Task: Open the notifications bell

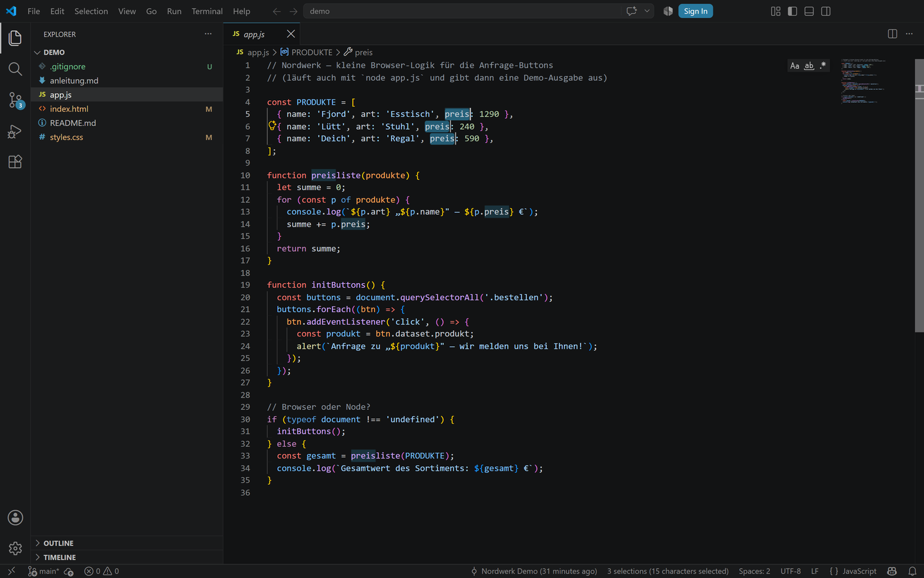Action: coord(912,571)
